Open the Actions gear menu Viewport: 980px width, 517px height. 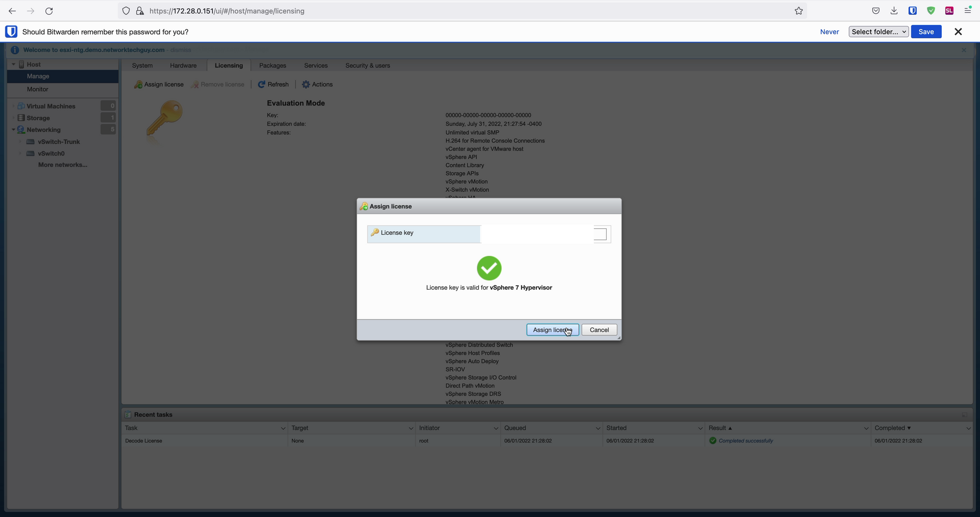tap(317, 84)
